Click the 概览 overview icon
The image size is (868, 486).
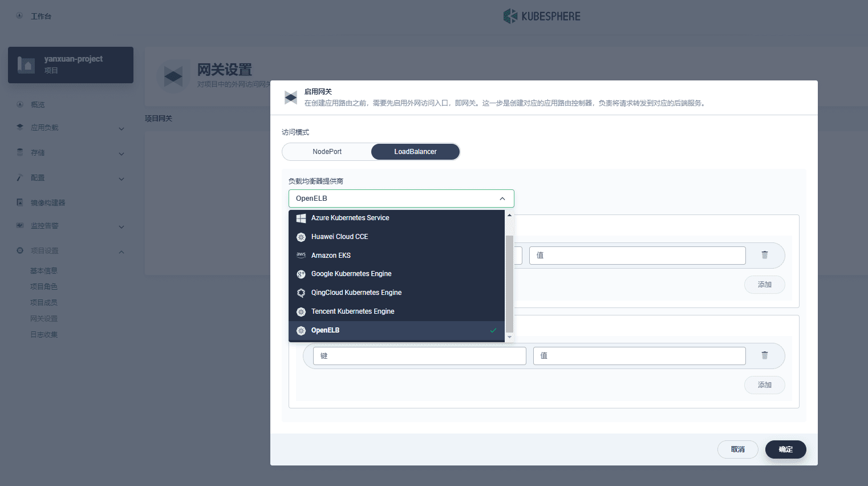(20, 104)
